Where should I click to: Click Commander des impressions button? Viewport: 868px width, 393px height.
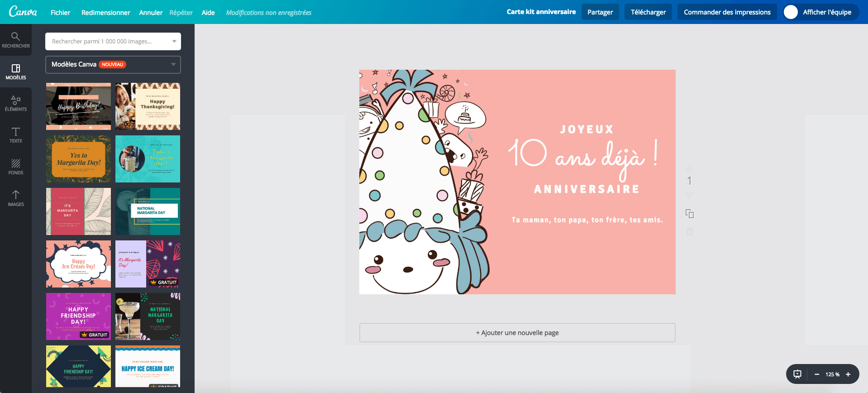[727, 12]
